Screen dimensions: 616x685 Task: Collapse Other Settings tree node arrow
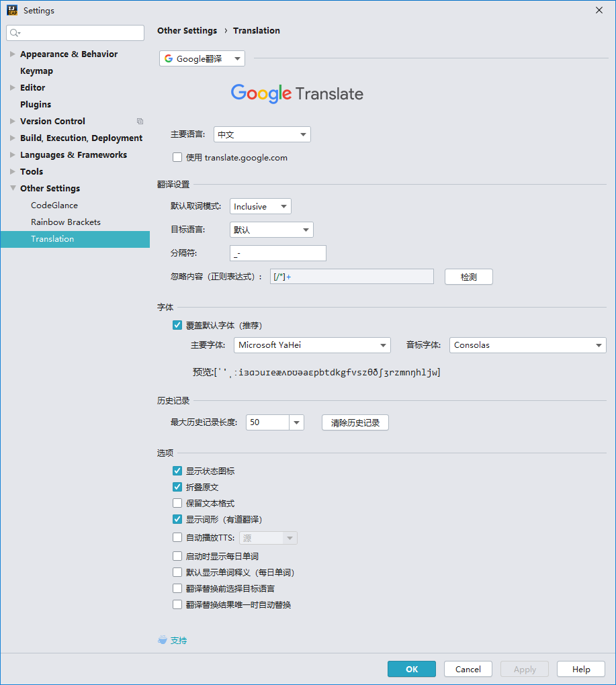point(13,188)
